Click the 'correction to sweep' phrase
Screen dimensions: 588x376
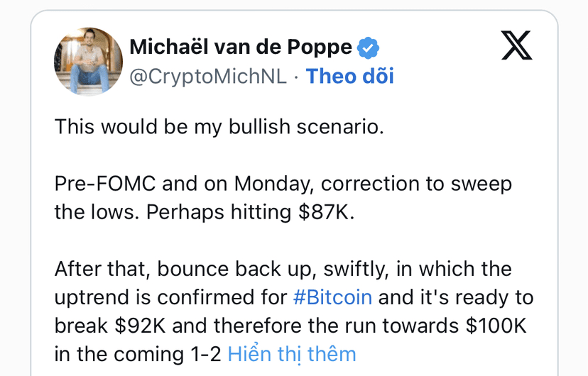416,184
